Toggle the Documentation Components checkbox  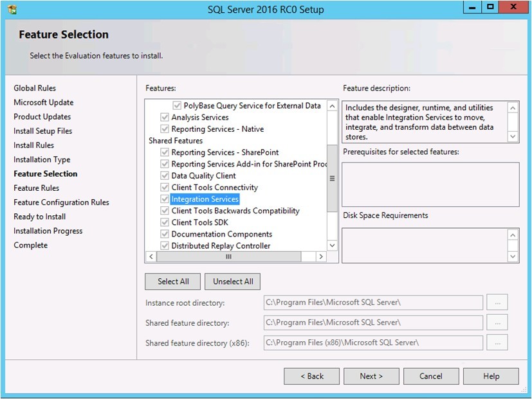coord(165,234)
